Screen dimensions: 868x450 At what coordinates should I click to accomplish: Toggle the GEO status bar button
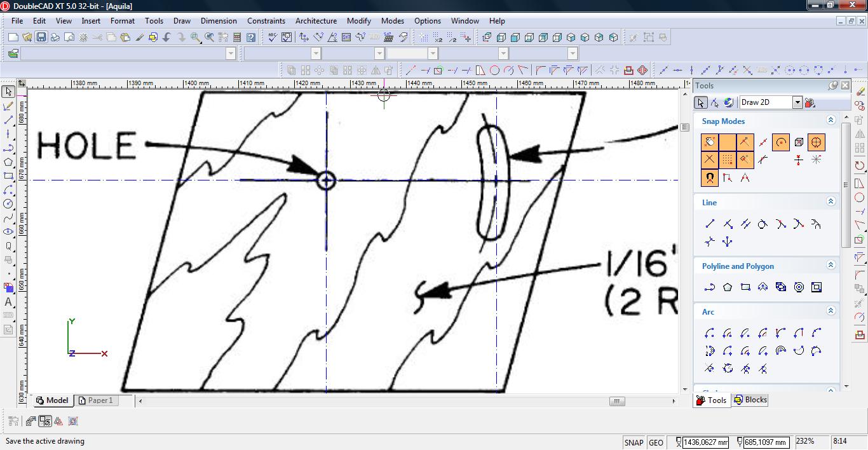(x=656, y=442)
